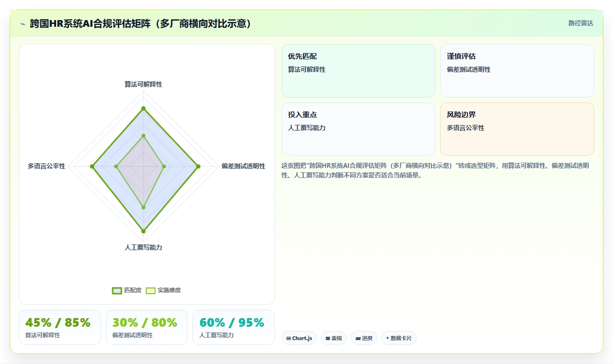Click the lightning icon beside the title

pyautogui.click(x=23, y=24)
